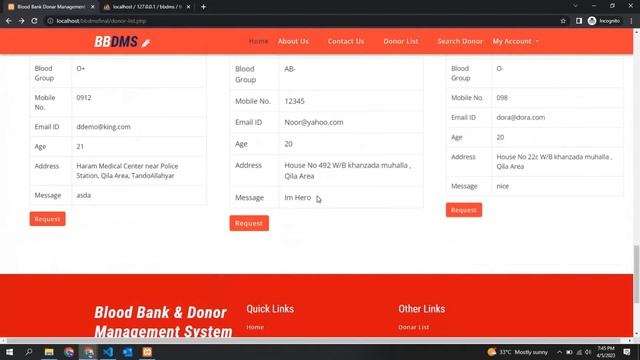Open notification center icon
Screen dimensions: 640x360
tap(627, 352)
